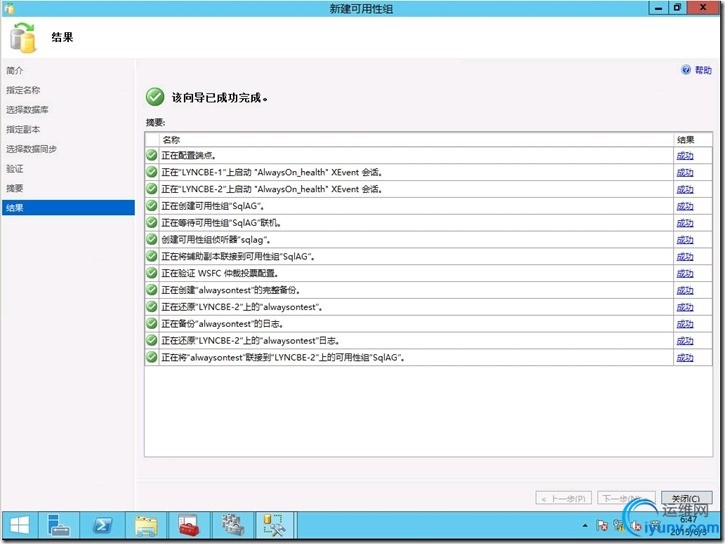Select the highlighted 结果 step
The height and width of the screenshot is (544, 725).
tap(68, 208)
